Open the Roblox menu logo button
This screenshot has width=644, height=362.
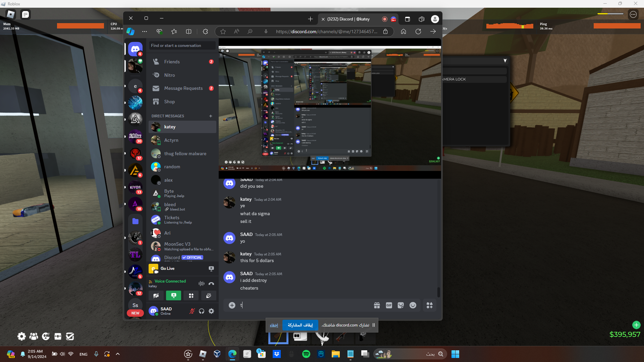click(11, 14)
